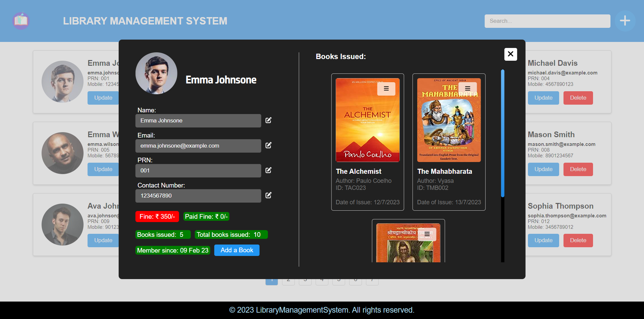Open the hamburger menu on The Alchemist

click(386, 89)
